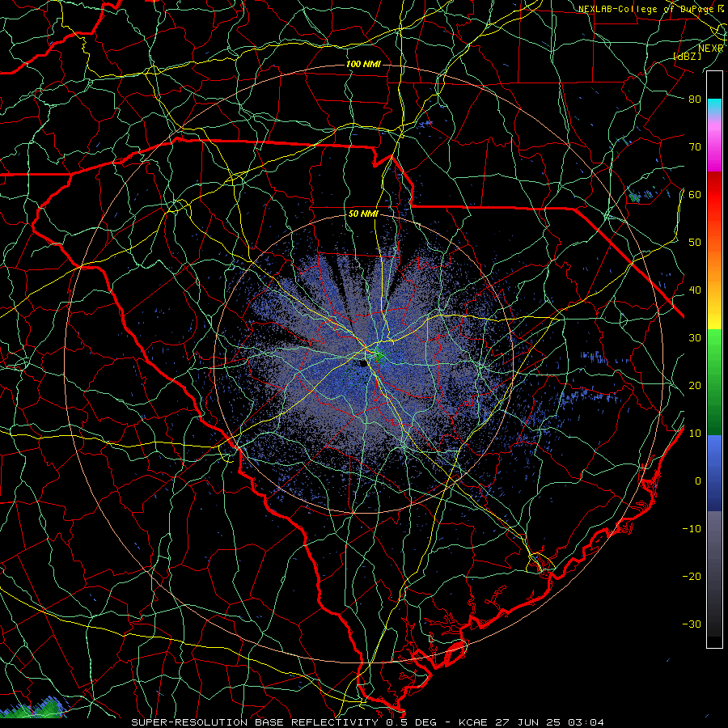This screenshot has width=728, height=728.
Task: Click the 70 value on the dBZ scale
Action: 695,146
